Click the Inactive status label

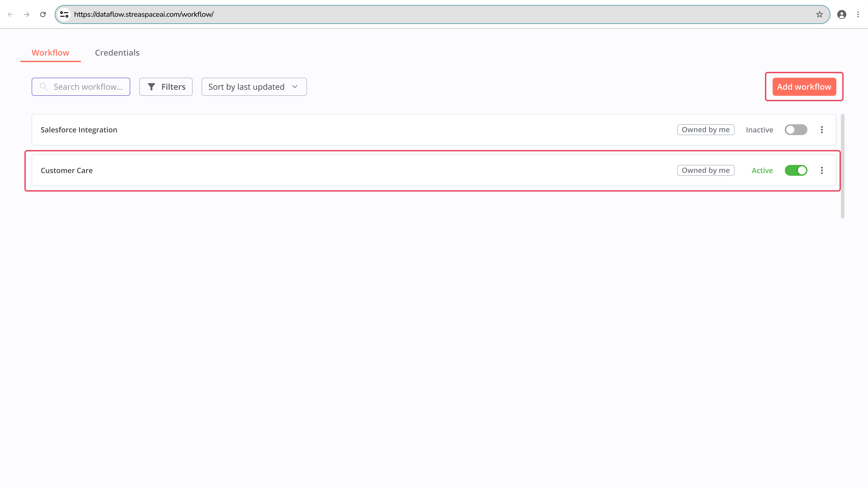(x=759, y=130)
